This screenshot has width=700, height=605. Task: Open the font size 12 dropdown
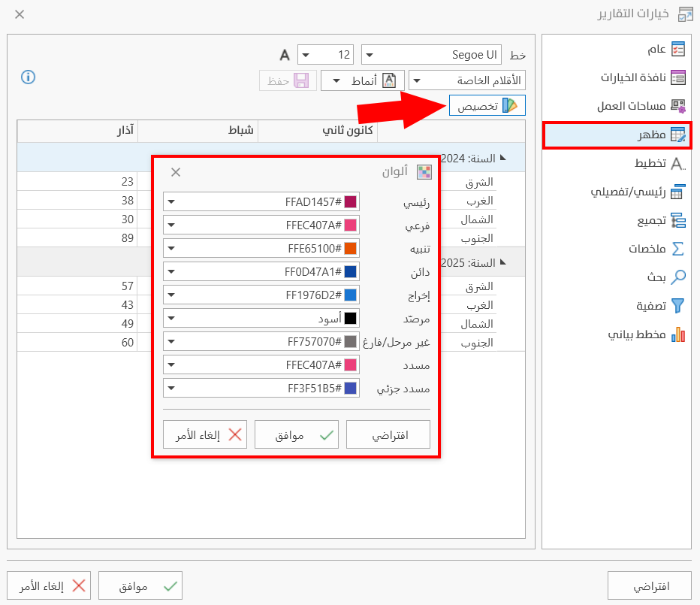326,55
